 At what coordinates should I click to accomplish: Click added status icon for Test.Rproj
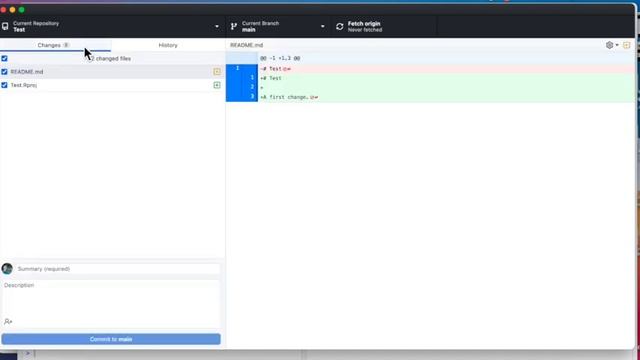[217, 85]
